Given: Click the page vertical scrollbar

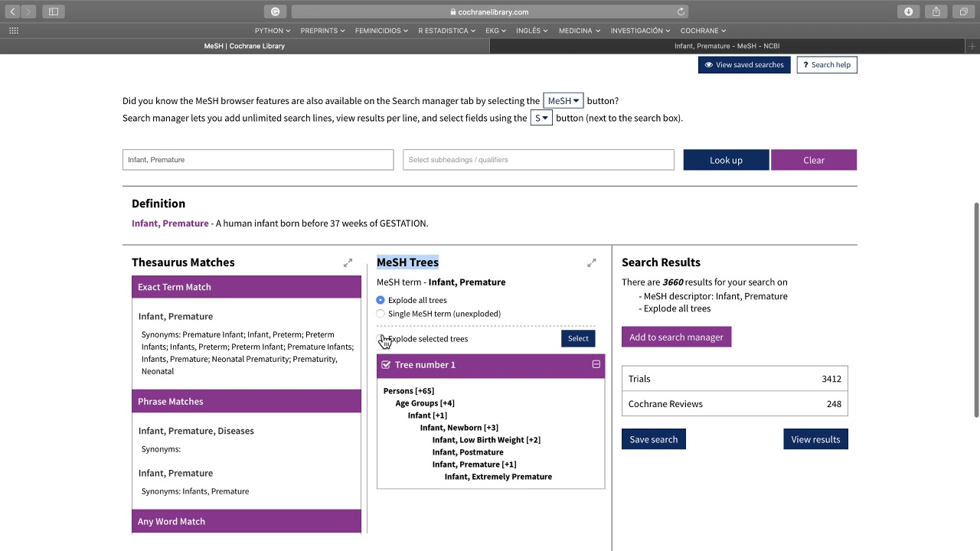Looking at the screenshot, I should pyautogui.click(x=976, y=310).
